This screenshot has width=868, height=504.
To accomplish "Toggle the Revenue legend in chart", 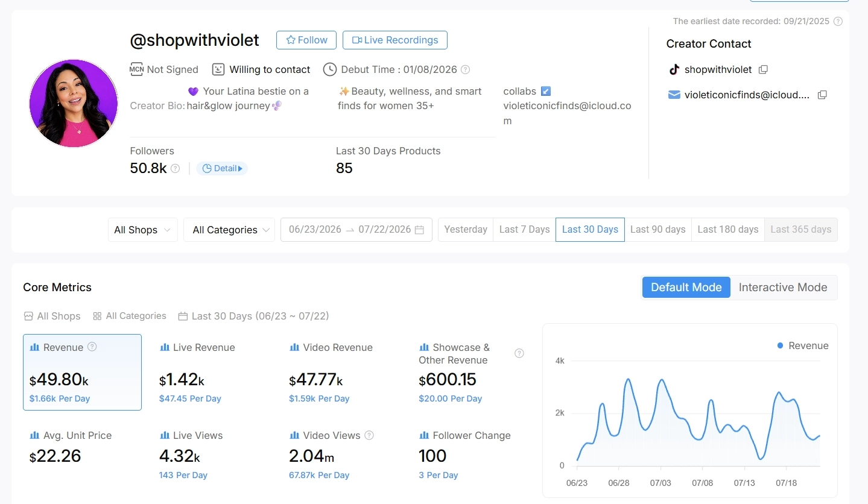I will tap(803, 345).
